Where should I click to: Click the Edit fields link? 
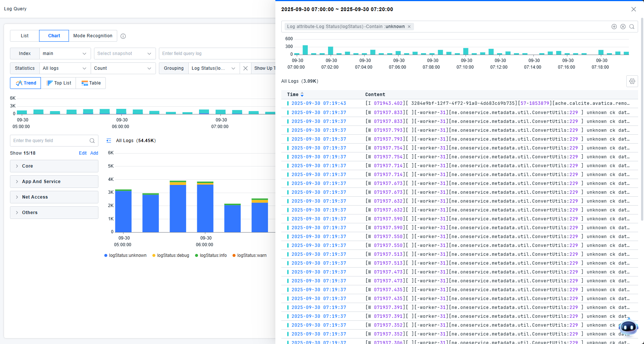tap(83, 153)
